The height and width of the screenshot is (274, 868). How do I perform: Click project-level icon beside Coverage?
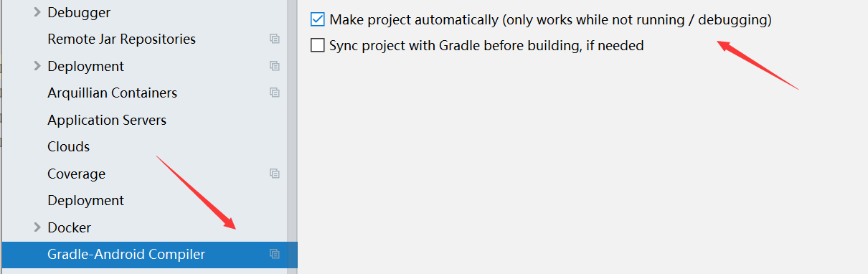274,174
